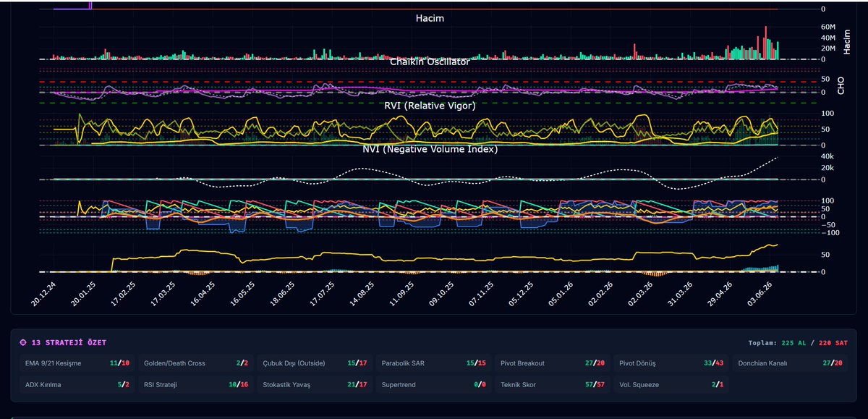Click the Toplam 225 AL / 220 SAT summary
Viewport: 868px width, 419px height.
798,342
